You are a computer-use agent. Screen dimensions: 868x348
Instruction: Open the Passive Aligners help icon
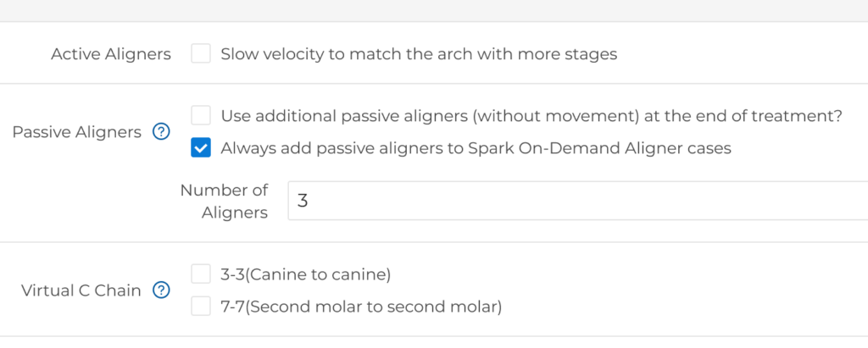[161, 132]
